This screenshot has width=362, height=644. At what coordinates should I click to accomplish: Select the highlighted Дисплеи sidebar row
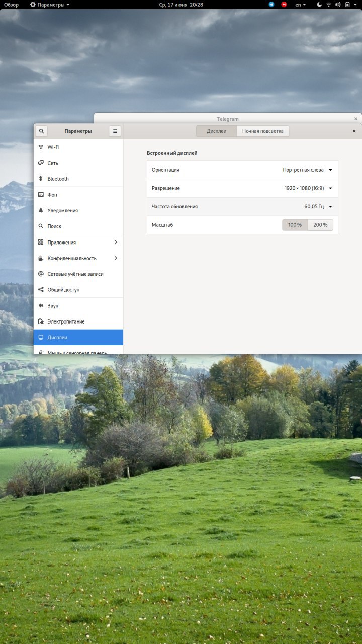coord(78,337)
